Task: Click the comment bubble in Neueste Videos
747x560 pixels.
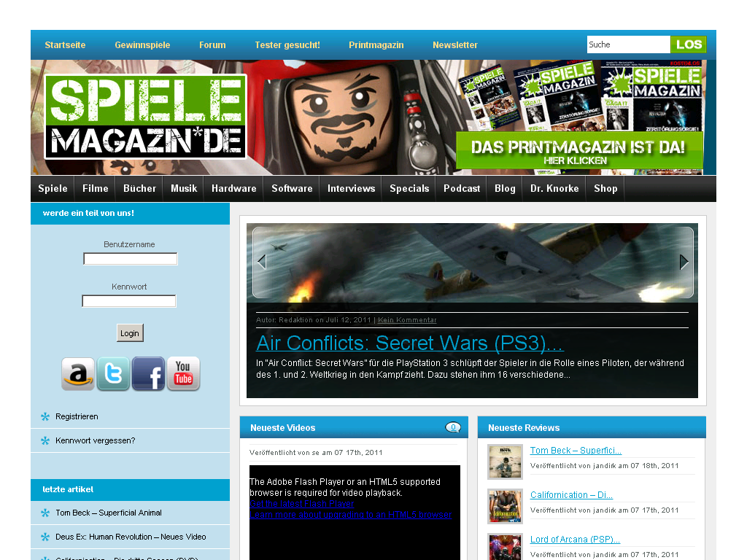Action: tap(452, 427)
